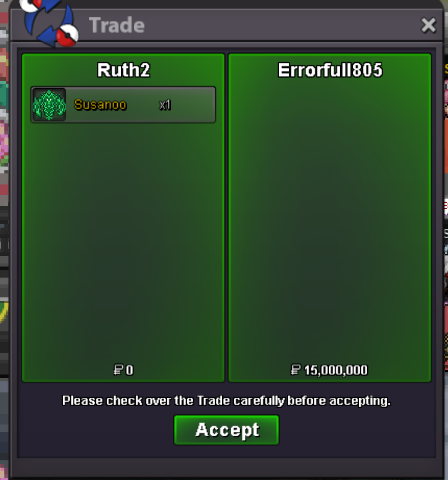Click Errorfull805's 15,000,000 money offer
Image resolution: width=448 pixels, height=480 pixels.
click(335, 370)
